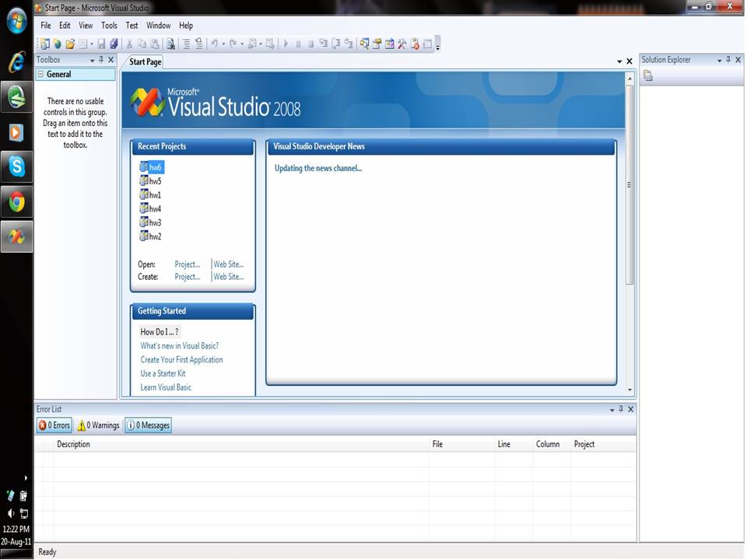Open the View menu

pyautogui.click(x=86, y=25)
